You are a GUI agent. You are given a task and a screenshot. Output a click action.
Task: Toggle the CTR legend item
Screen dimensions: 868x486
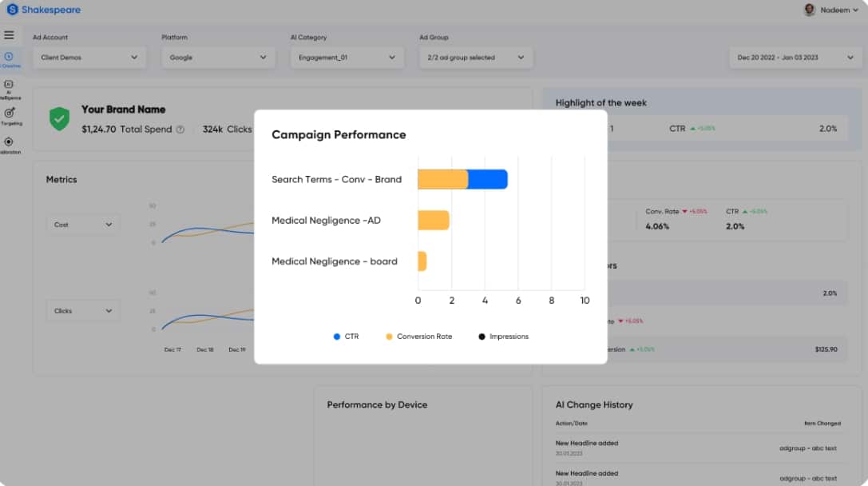346,337
